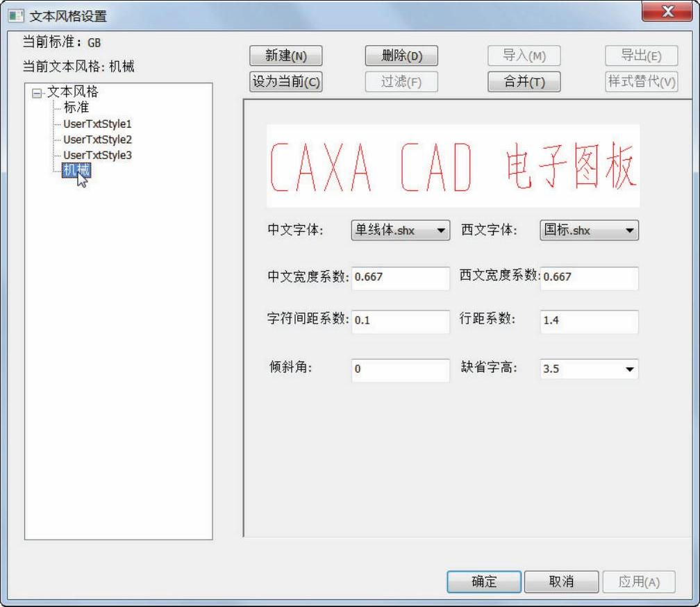The width and height of the screenshot is (700, 607).
Task: Click the 新建(N) button
Action: 285,56
